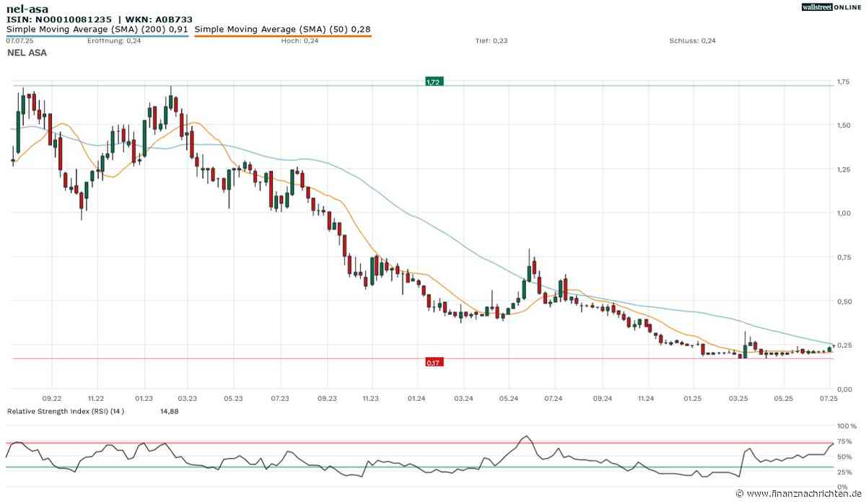The height and width of the screenshot is (504, 866).
Task: Click the orange SMA 50 legend line
Action: (283, 35)
